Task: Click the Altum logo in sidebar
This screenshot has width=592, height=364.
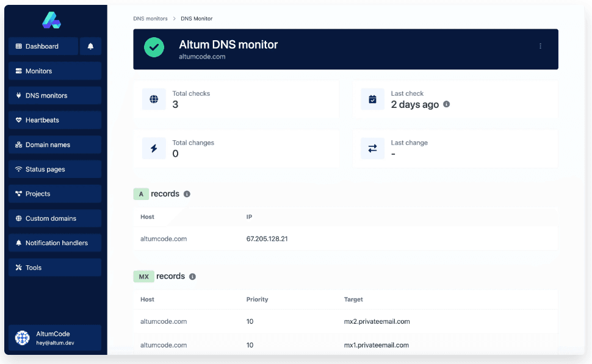Action: tap(51, 20)
